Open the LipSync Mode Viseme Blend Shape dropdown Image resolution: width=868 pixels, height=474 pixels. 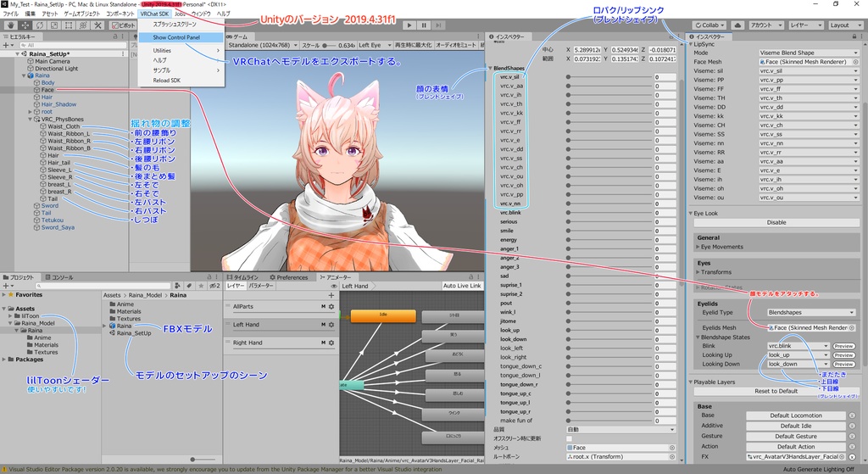809,53
